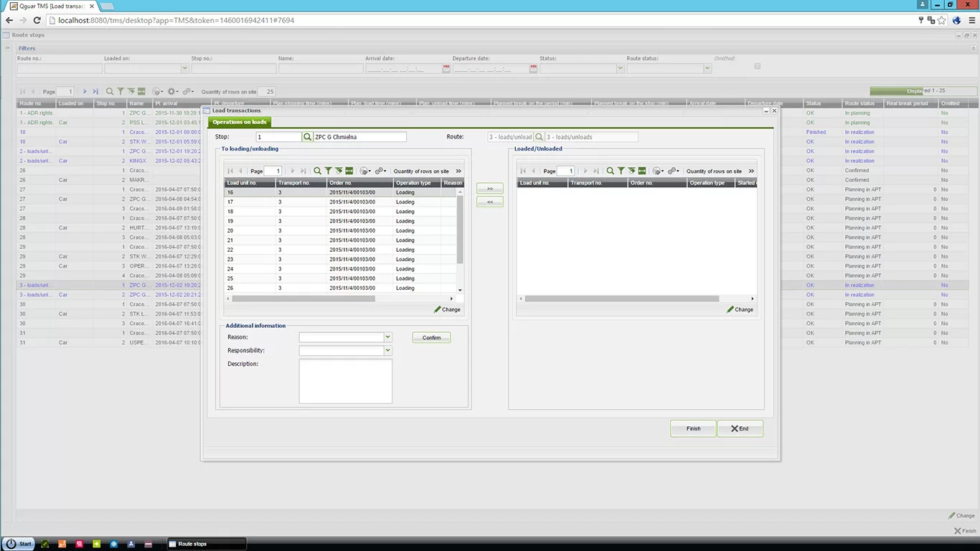Viewport: 980px width, 551px height.
Task: Open the Status filter dropdown
Action: point(621,68)
